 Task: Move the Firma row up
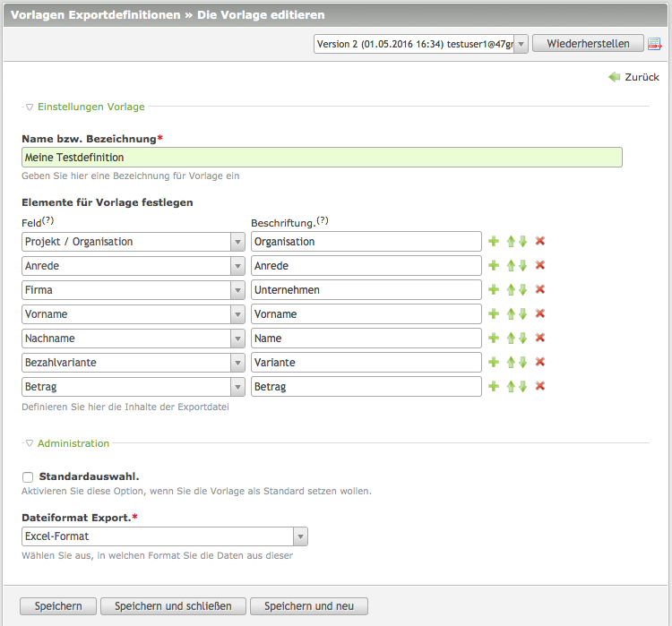pos(511,290)
